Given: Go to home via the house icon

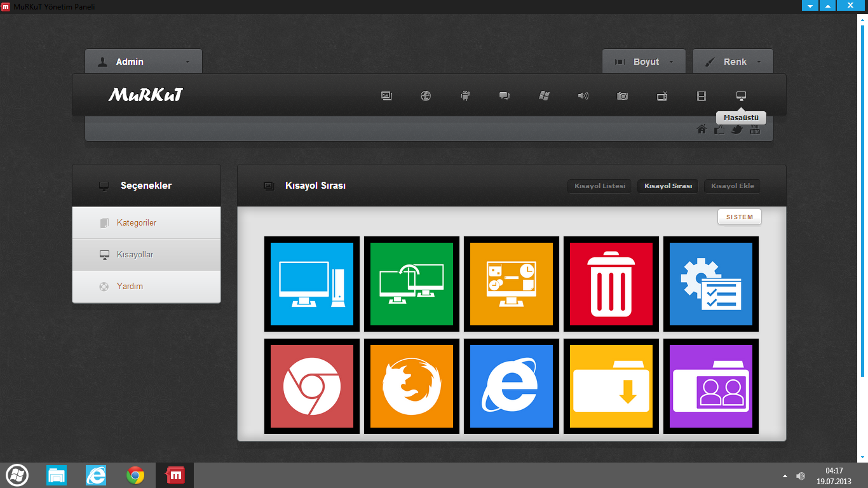Looking at the screenshot, I should click(702, 130).
